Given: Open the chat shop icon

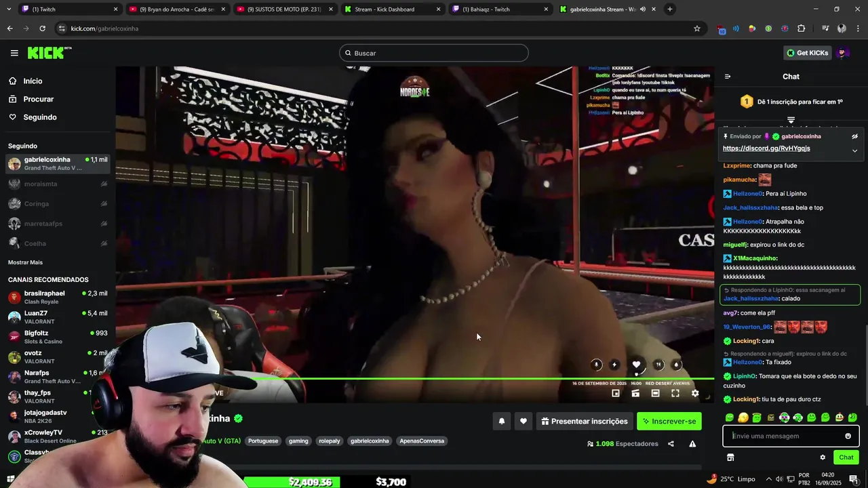Looking at the screenshot, I should pyautogui.click(x=730, y=457).
